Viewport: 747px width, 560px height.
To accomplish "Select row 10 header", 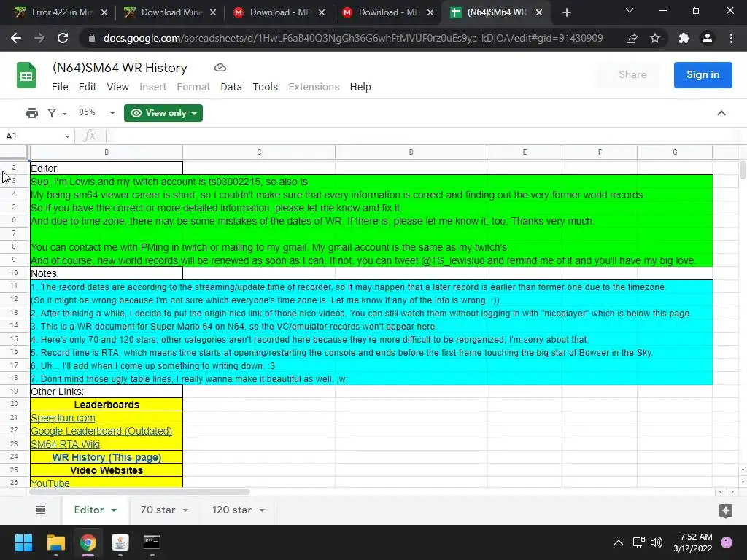I will [14, 273].
